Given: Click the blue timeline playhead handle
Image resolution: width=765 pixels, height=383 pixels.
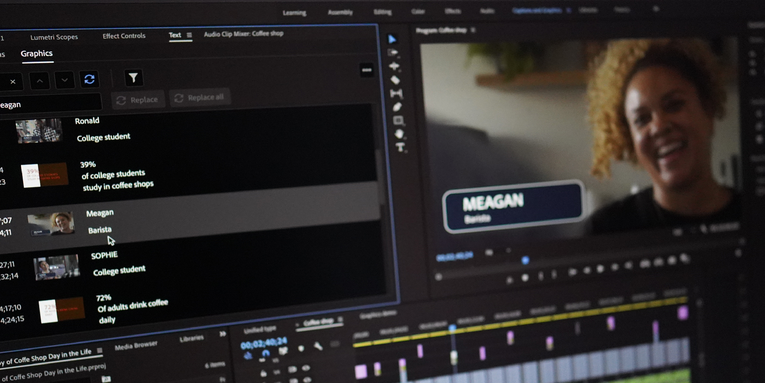Looking at the screenshot, I should click(452, 328).
